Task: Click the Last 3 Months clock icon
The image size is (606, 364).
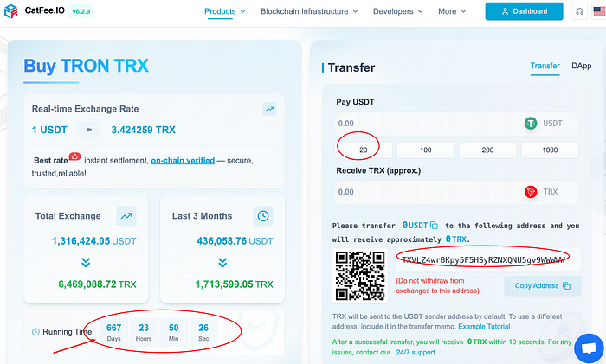Action: pyautogui.click(x=263, y=216)
